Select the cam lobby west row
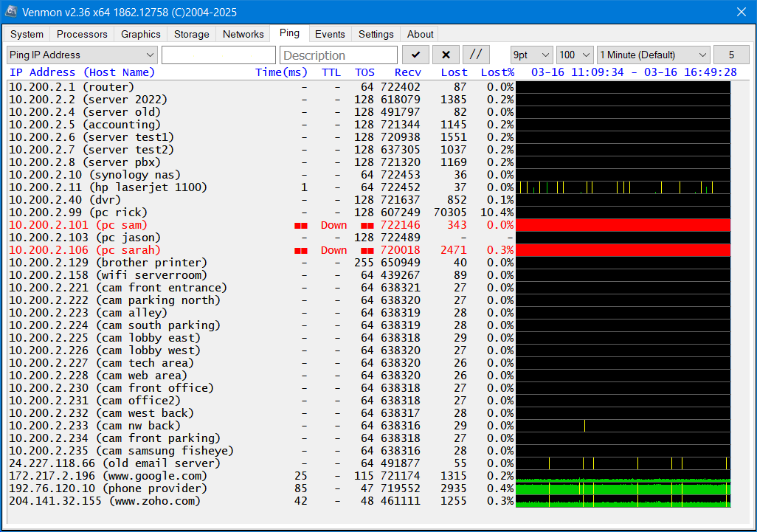The width and height of the screenshot is (757, 532). click(370, 350)
